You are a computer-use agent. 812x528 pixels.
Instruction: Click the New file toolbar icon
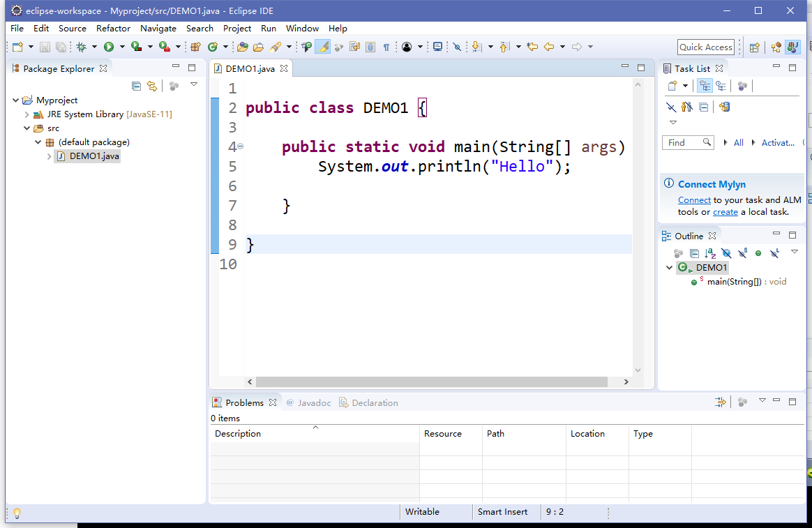[17, 47]
